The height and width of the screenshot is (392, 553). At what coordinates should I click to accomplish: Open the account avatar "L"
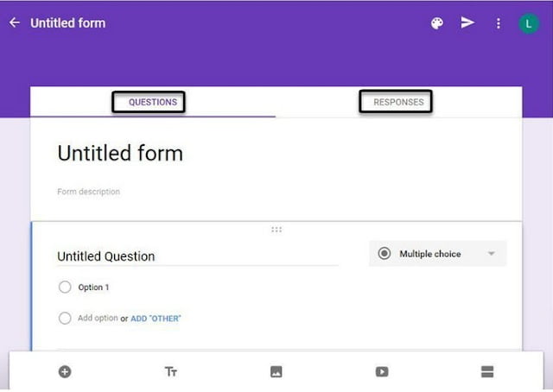point(528,23)
